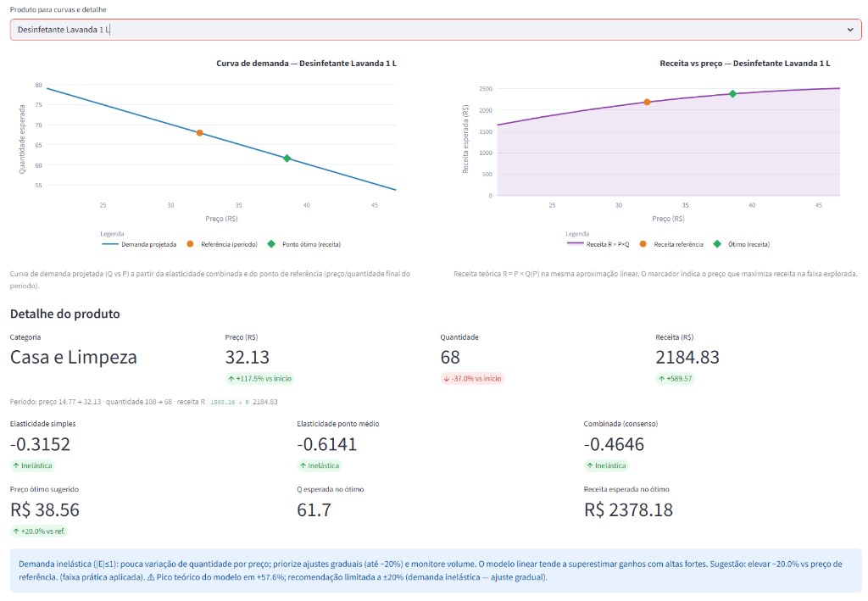The image size is (868, 601).
Task: Select the Desinfetante Lavanda 1 L combo box
Action: (436, 30)
